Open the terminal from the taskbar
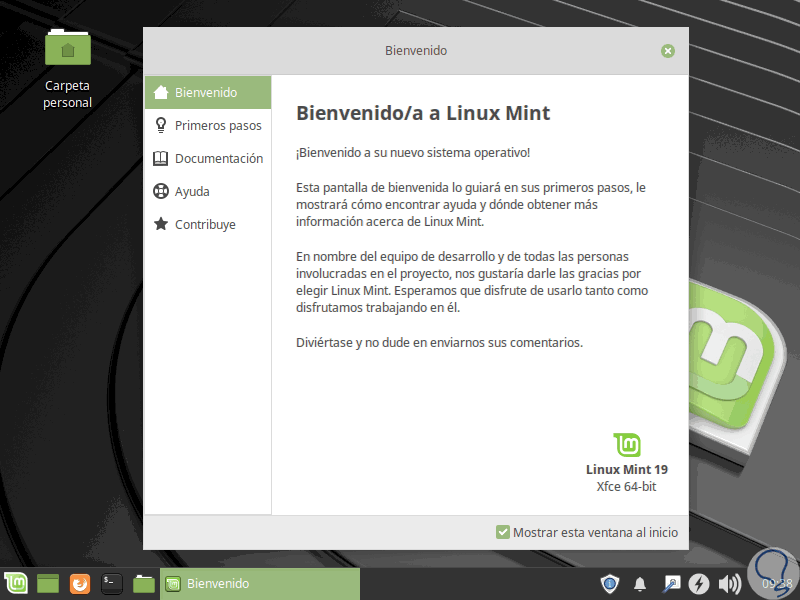 [110, 583]
